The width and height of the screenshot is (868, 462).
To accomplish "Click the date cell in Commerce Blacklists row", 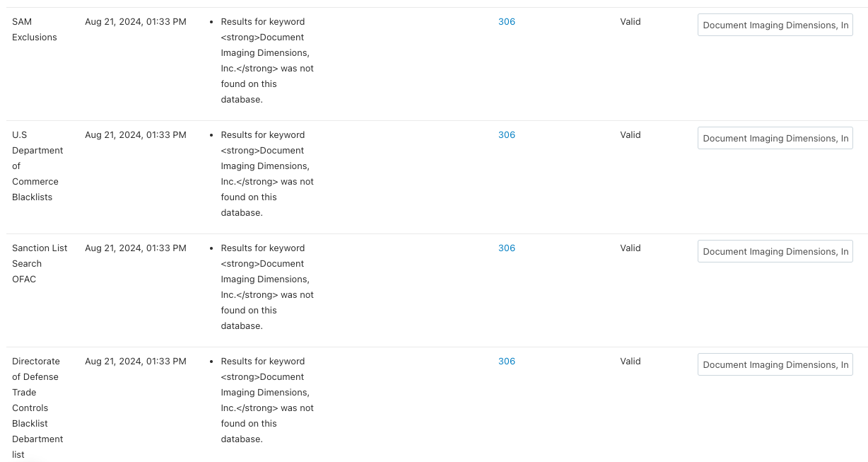I will 136,135.
